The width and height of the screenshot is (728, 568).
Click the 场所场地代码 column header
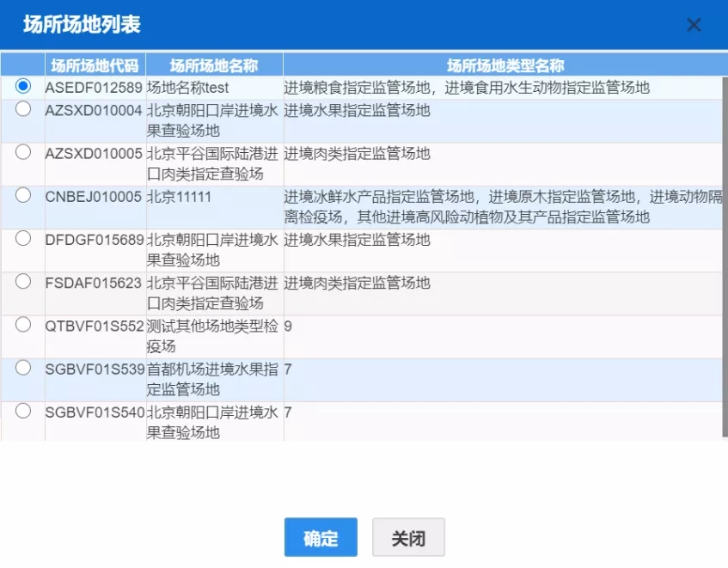point(95,65)
